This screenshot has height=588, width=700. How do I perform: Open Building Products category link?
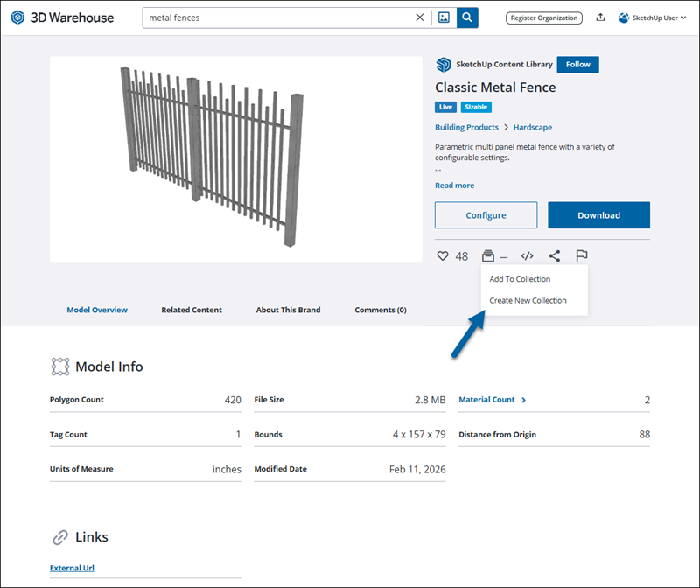[466, 127]
